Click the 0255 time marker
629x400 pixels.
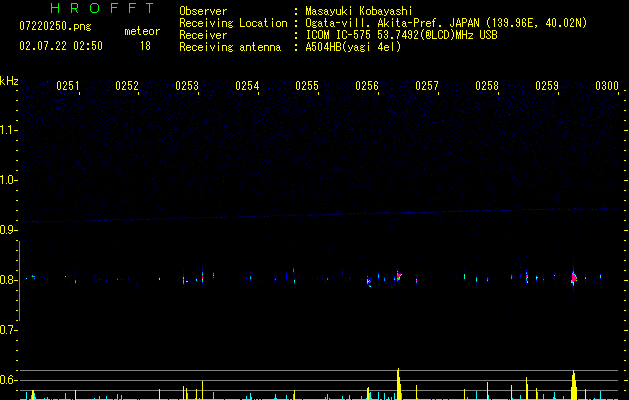point(307,86)
